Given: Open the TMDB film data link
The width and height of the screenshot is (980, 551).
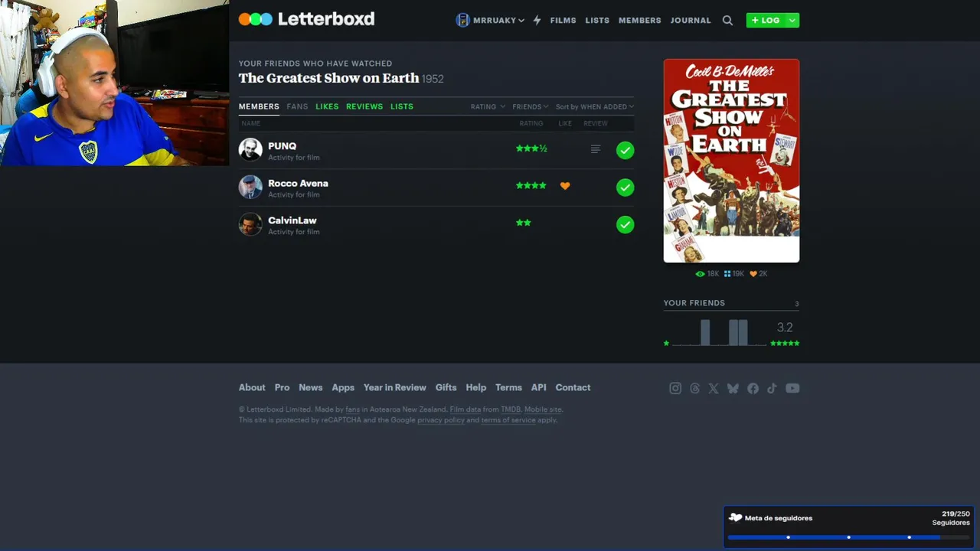Looking at the screenshot, I should click(511, 409).
